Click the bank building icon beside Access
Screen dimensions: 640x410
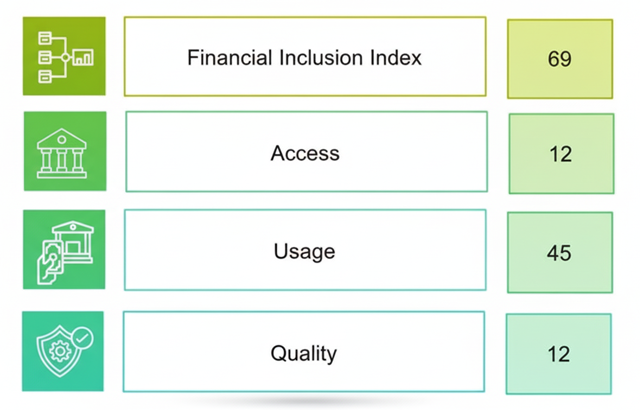tap(64, 151)
